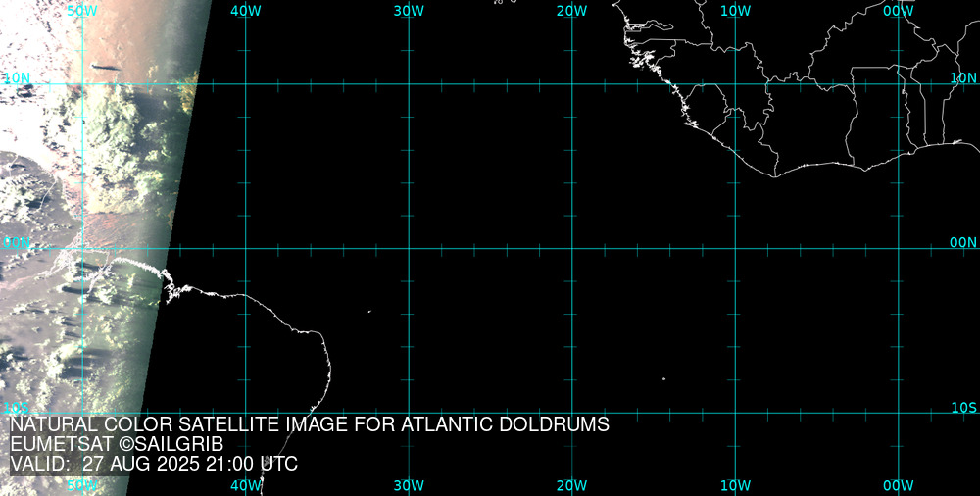The width and height of the screenshot is (980, 496).
Task: Click the 00N latitude label on the right edge
Action: click(x=963, y=243)
